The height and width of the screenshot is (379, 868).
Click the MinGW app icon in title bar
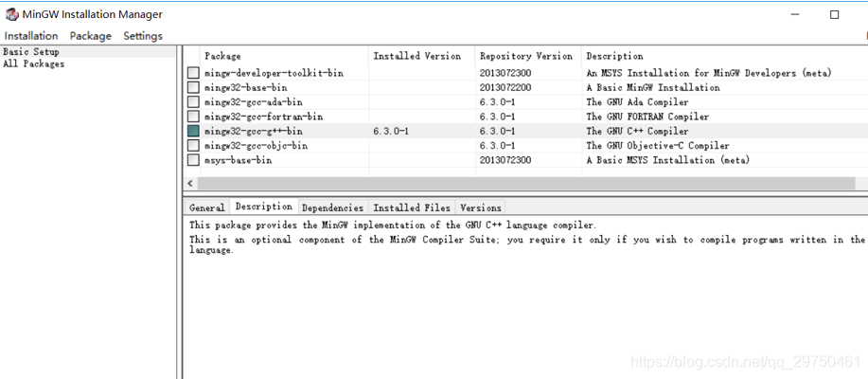tap(11, 14)
